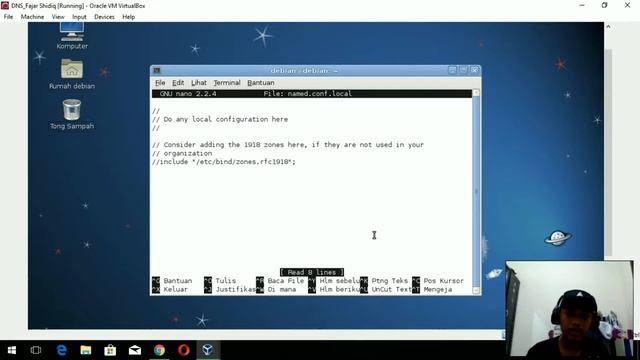Image resolution: width=640 pixels, height=360 pixels.
Task: Open the terminal Edit menu
Action: point(178,82)
